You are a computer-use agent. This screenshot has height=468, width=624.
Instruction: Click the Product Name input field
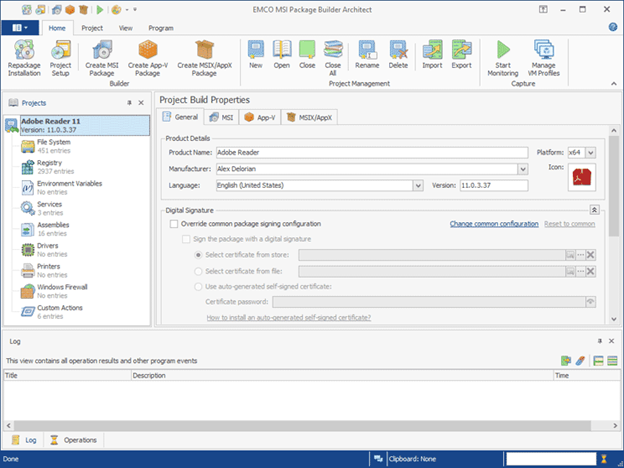(x=372, y=152)
